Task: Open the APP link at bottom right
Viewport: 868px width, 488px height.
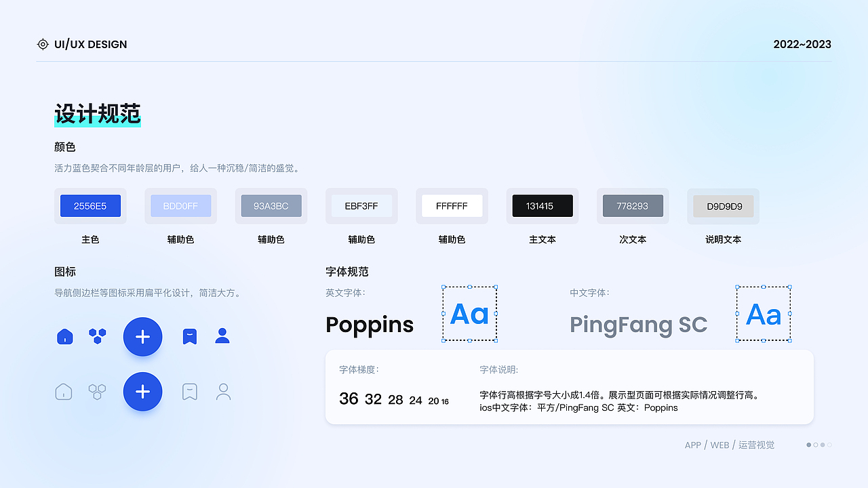Action: point(692,445)
